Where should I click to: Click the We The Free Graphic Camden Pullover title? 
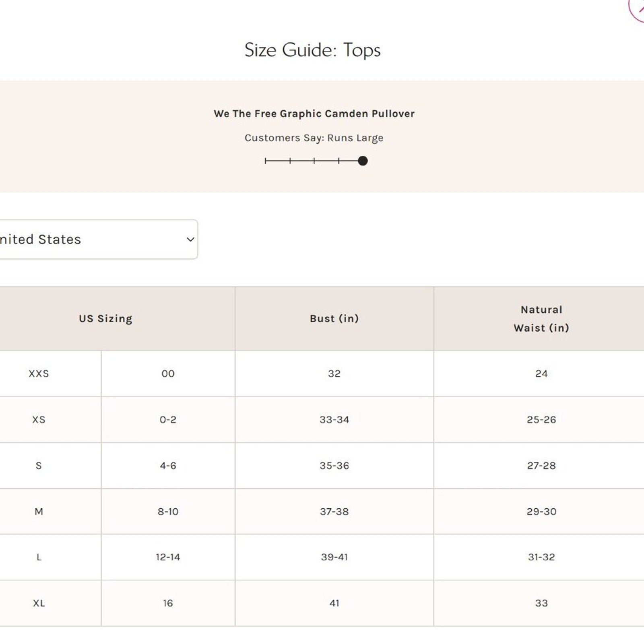point(314,114)
